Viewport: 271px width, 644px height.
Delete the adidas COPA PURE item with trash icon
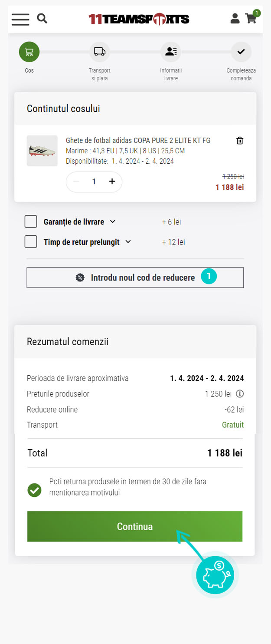[240, 140]
